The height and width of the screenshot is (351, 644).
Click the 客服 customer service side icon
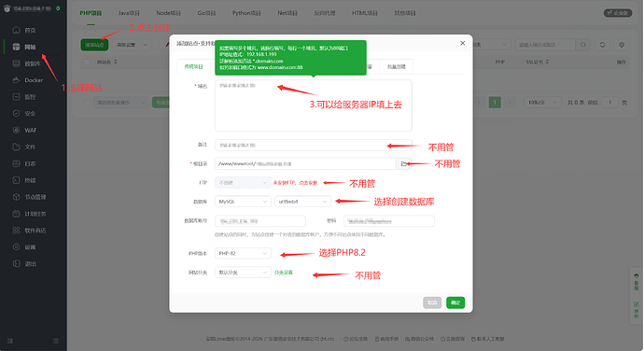coord(637,282)
